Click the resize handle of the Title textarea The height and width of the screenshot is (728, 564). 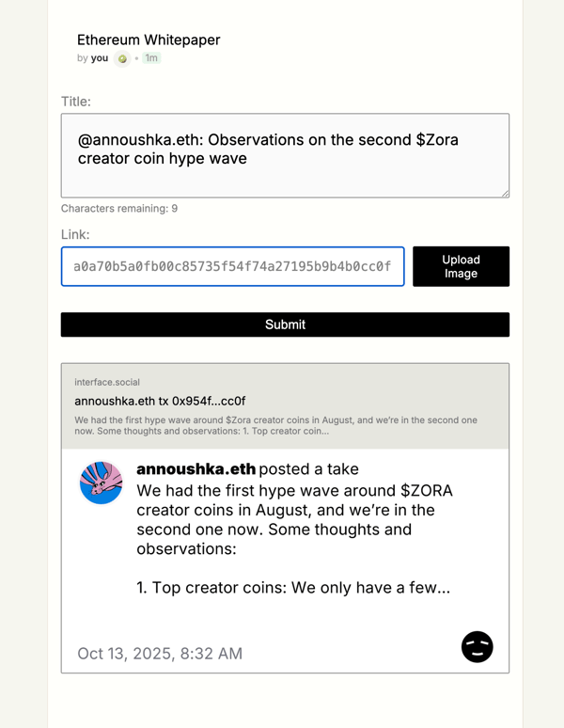tap(505, 194)
